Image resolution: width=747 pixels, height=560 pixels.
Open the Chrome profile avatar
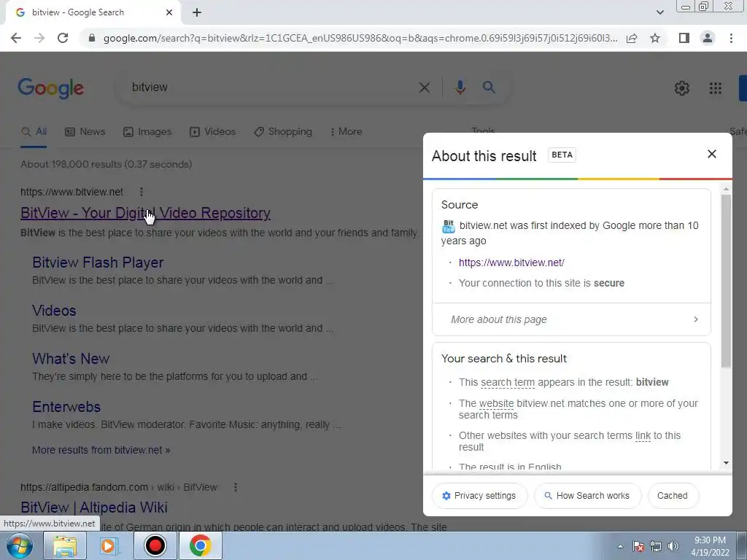(x=708, y=38)
